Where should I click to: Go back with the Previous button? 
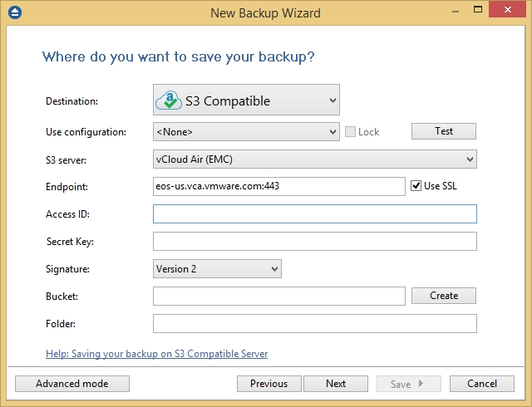tap(269, 384)
